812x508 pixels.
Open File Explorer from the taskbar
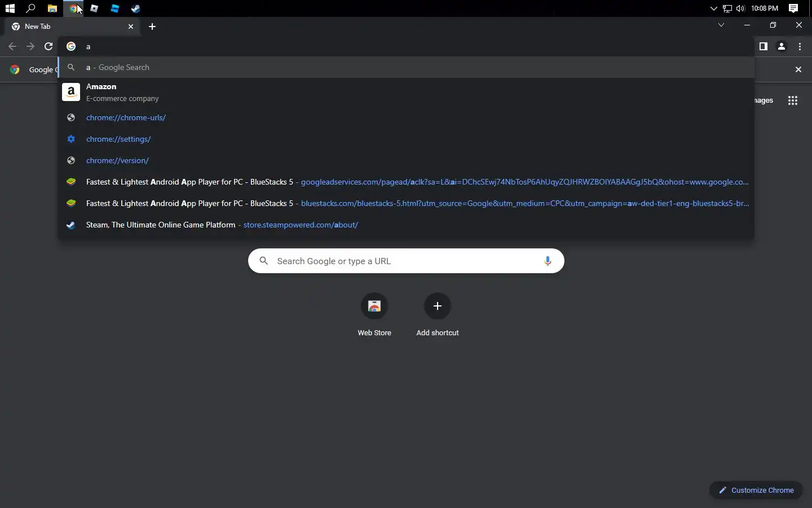pos(52,8)
